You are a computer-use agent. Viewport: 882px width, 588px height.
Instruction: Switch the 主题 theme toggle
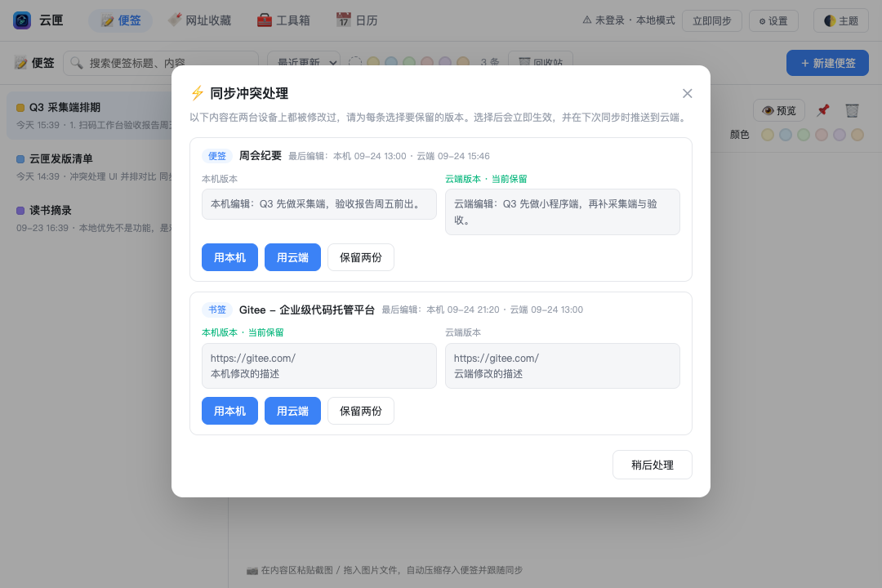click(841, 20)
